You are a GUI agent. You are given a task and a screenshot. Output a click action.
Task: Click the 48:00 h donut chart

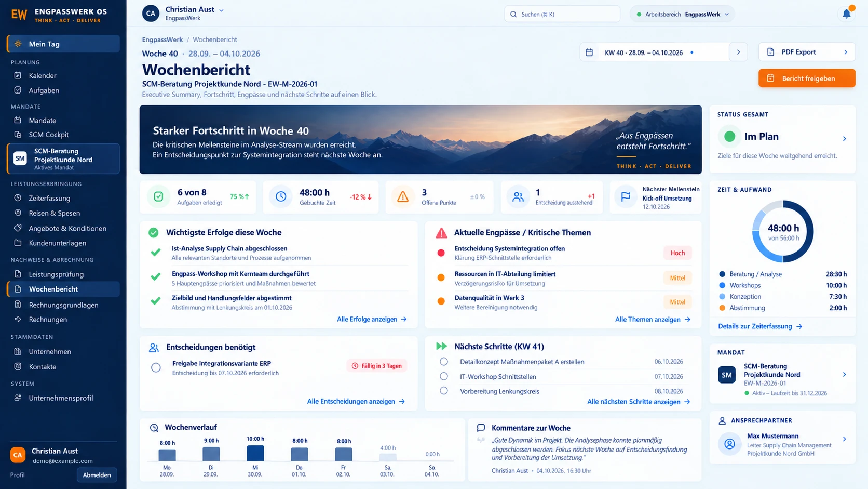point(783,232)
